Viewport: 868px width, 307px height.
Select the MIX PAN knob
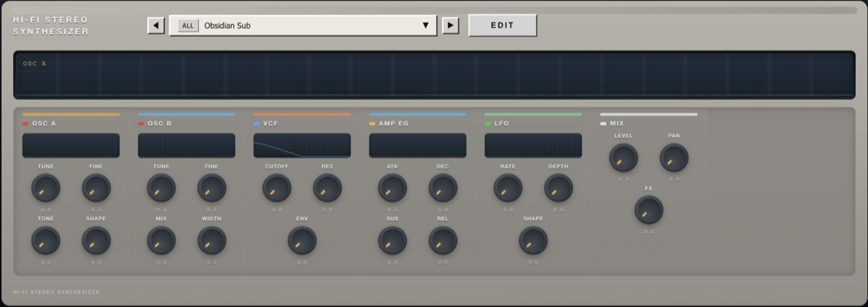[x=674, y=157]
